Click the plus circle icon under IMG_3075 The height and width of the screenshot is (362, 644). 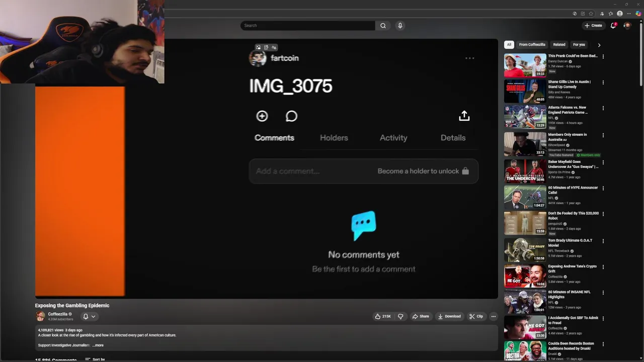pyautogui.click(x=262, y=116)
